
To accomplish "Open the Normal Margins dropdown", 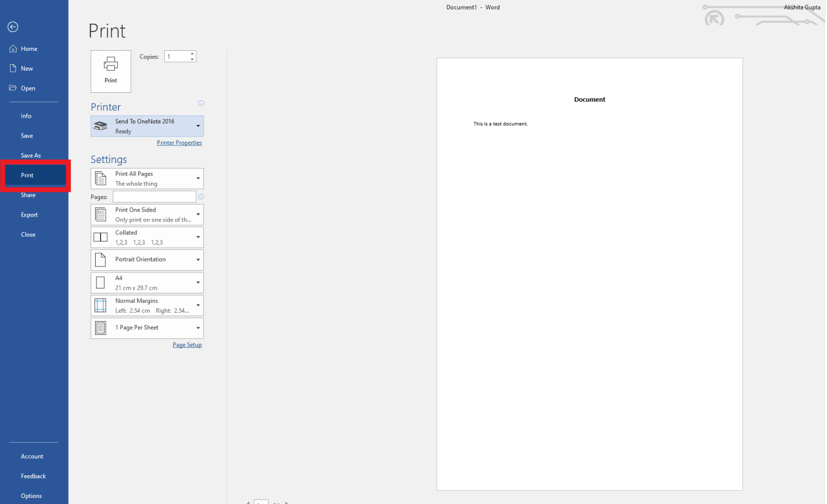I will pos(197,305).
